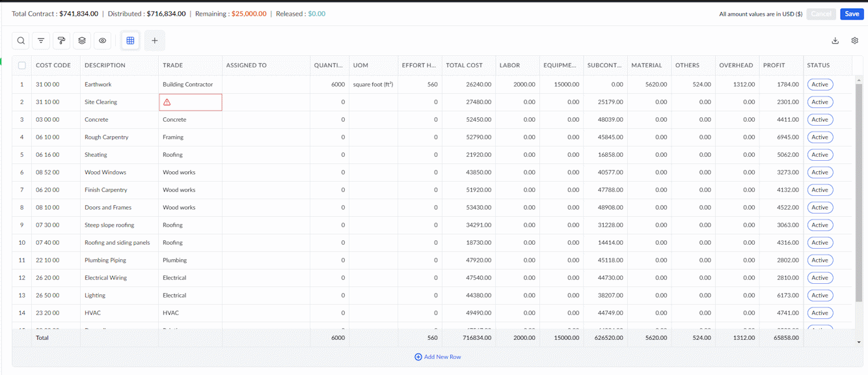
Task: Click the vertical scrollbar thumb of the table
Action: [859, 192]
